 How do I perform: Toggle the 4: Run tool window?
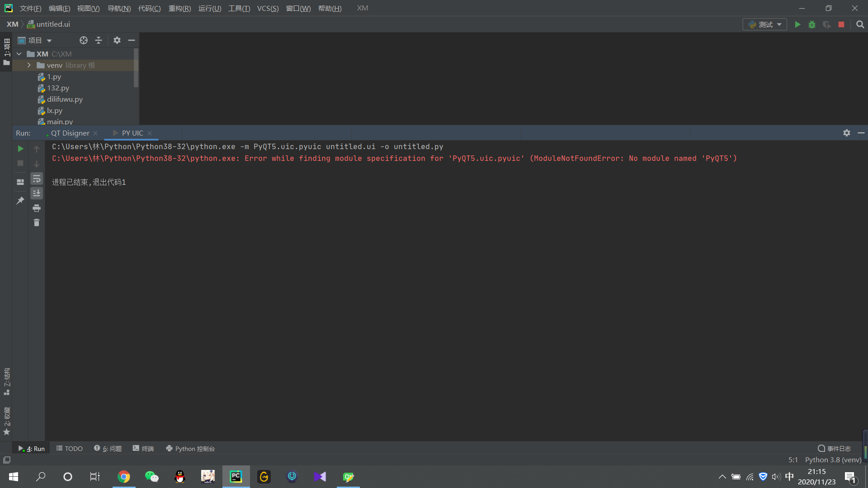click(31, 449)
